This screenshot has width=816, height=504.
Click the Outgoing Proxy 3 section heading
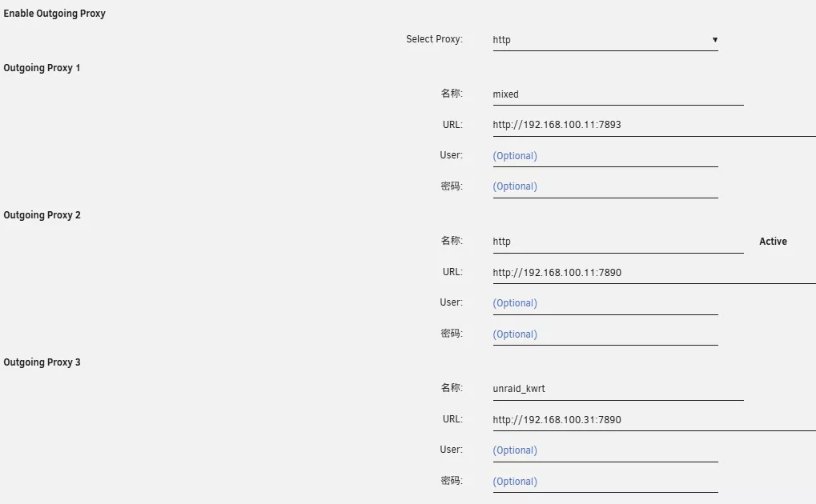[x=42, y=362]
